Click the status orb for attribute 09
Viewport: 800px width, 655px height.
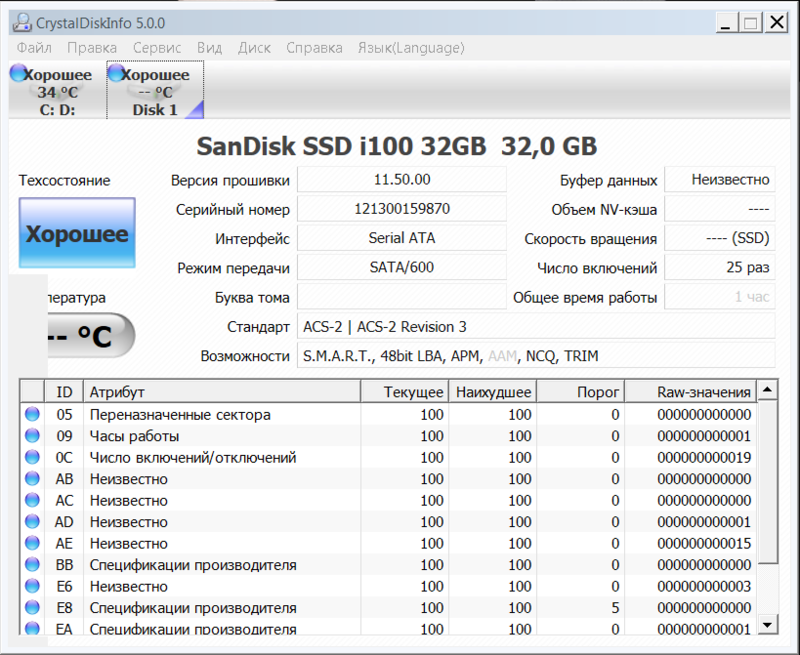(32, 435)
